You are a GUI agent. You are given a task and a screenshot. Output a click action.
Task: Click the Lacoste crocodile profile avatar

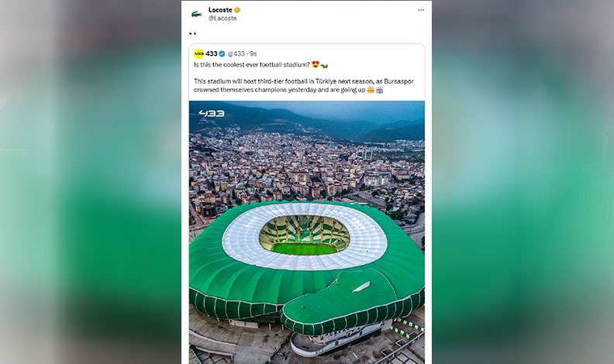pyautogui.click(x=197, y=14)
